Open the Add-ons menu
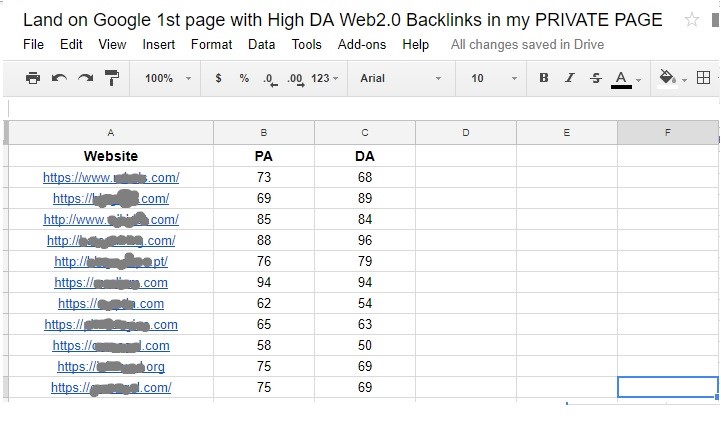The width and height of the screenshot is (721, 422). [x=362, y=44]
